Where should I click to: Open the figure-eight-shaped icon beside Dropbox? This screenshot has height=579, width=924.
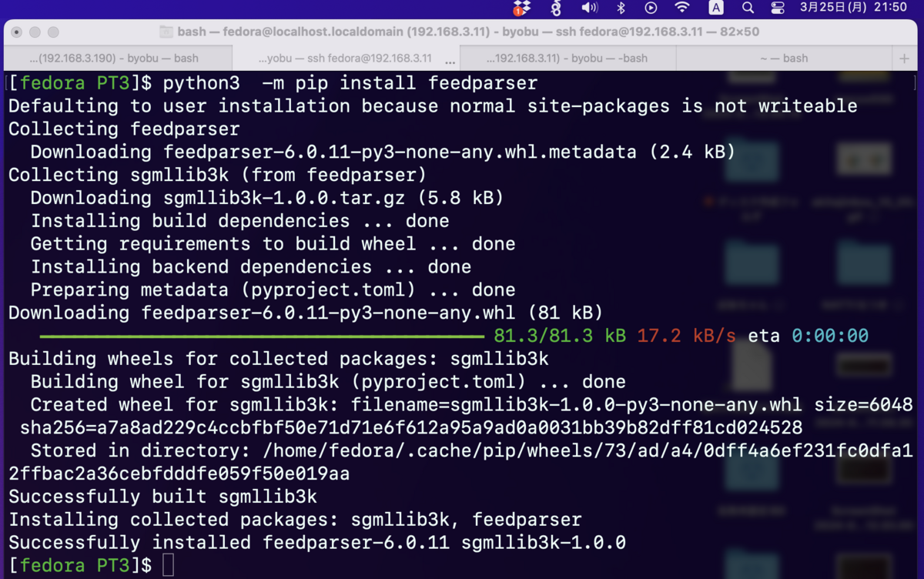point(556,8)
